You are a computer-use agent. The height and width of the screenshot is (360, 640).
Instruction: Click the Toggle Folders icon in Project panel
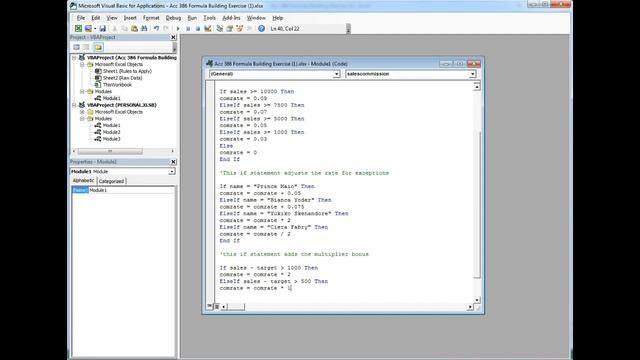(x=98, y=47)
